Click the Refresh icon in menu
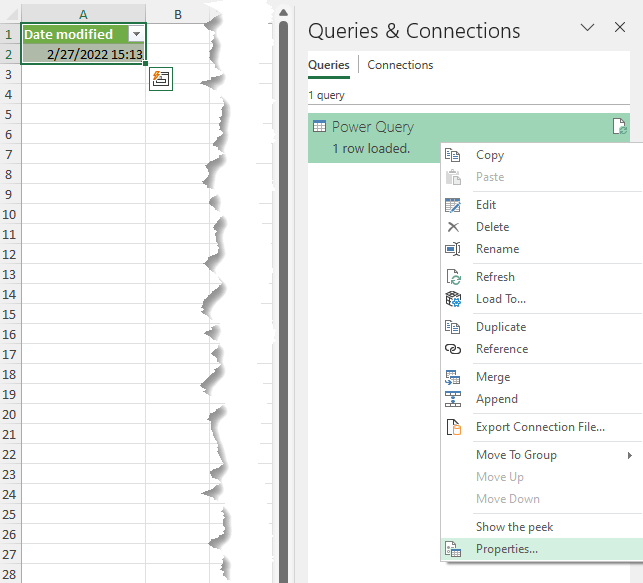The image size is (643, 583). tap(453, 277)
